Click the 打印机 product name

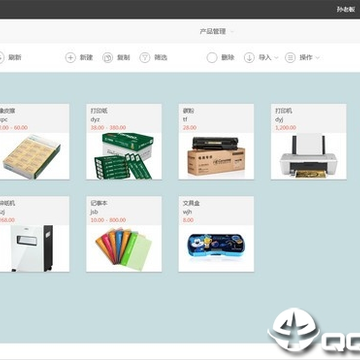coord(284,111)
